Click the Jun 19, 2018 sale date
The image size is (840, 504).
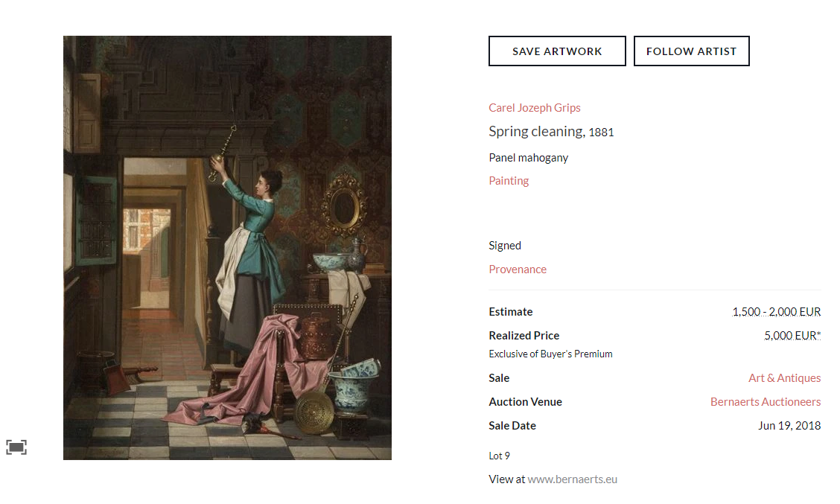pos(789,426)
